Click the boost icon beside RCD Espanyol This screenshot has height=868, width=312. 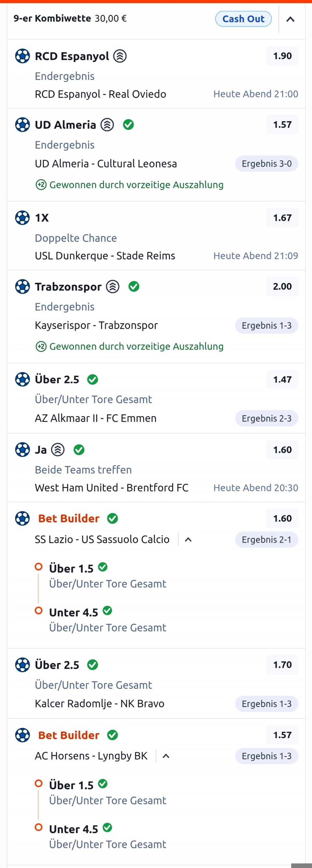120,56
